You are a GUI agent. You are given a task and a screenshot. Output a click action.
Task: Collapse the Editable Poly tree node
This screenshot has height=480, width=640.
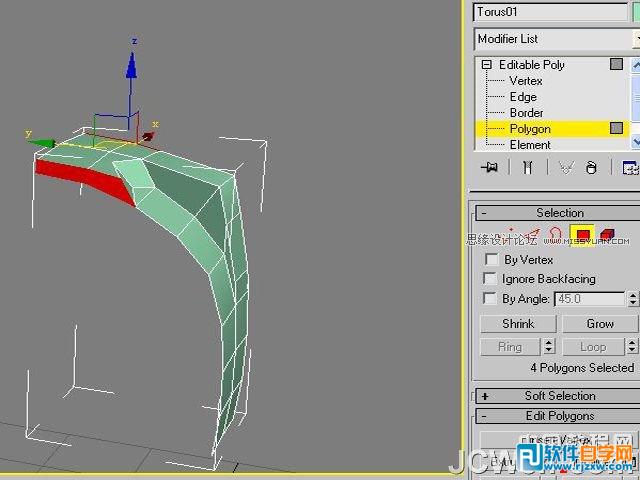pyautogui.click(x=486, y=64)
